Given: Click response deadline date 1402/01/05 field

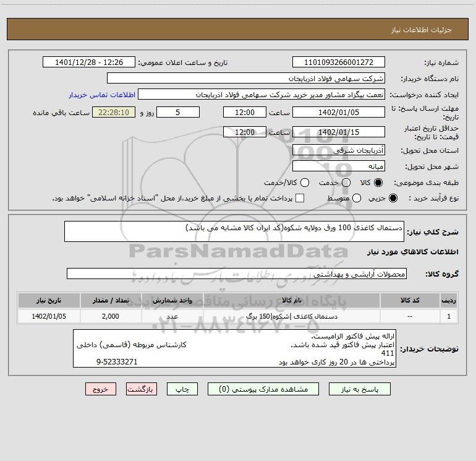Looking at the screenshot, I should pos(339,112).
